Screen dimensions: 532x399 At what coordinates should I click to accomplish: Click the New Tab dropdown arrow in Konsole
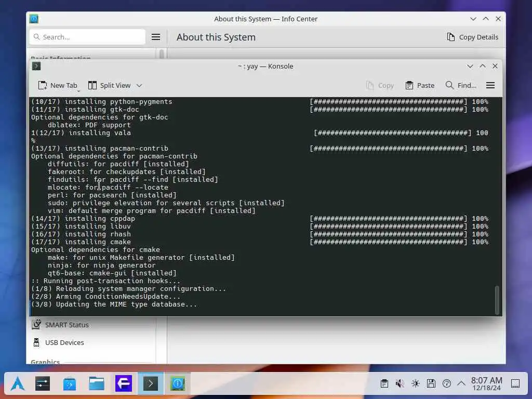pos(78,91)
